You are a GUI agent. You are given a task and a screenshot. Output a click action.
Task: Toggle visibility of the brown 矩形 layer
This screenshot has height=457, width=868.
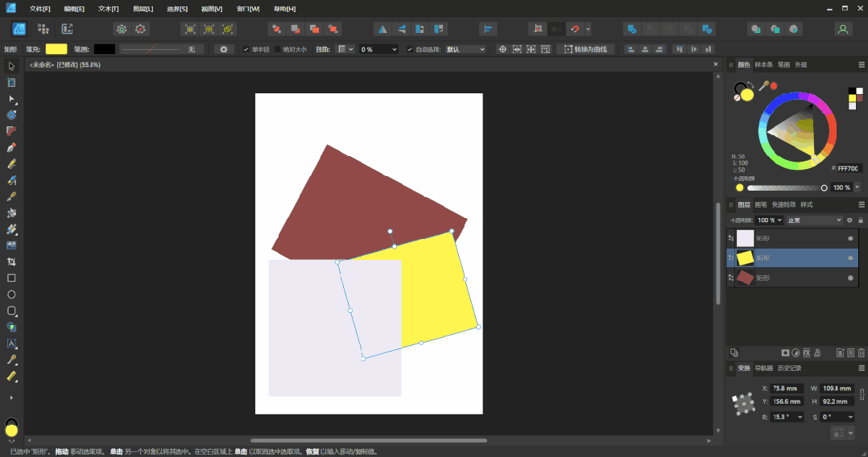pos(850,278)
